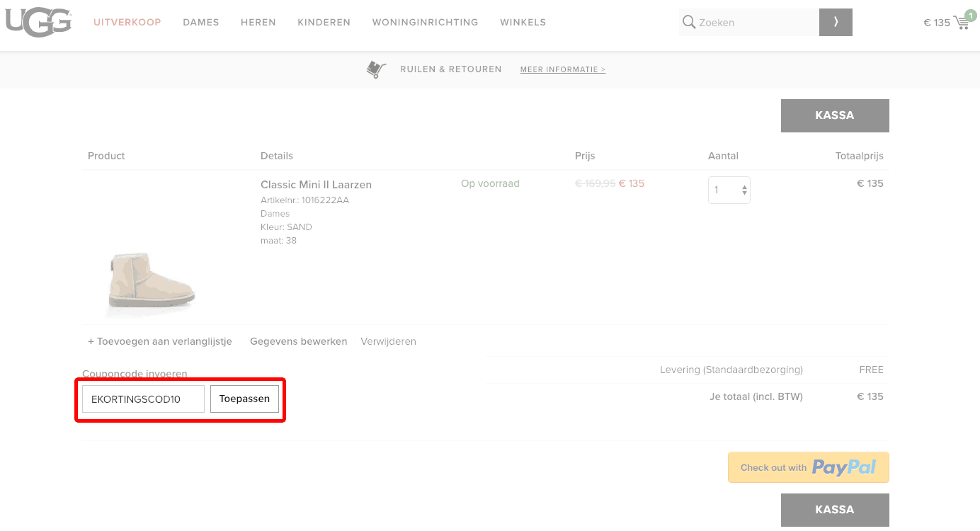This screenshot has width=980, height=531.
Task: Open the Winkels menu
Action: pyautogui.click(x=523, y=22)
